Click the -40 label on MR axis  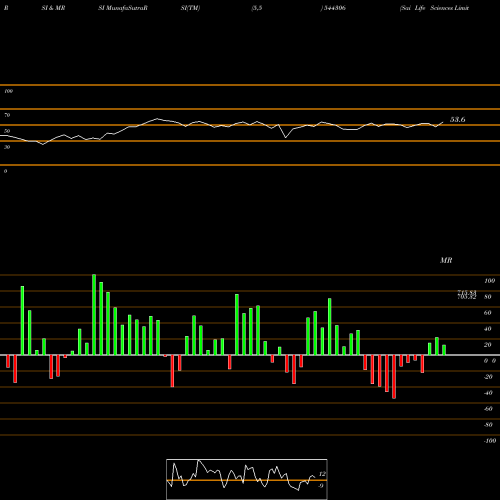pos(488,393)
